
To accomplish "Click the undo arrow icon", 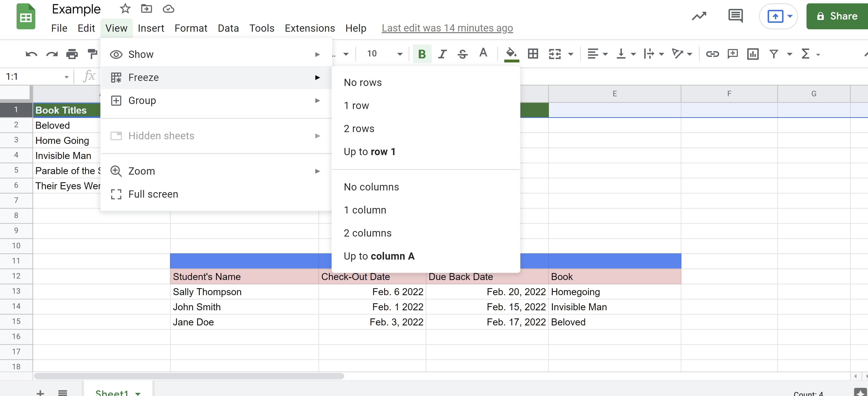I will click(31, 54).
